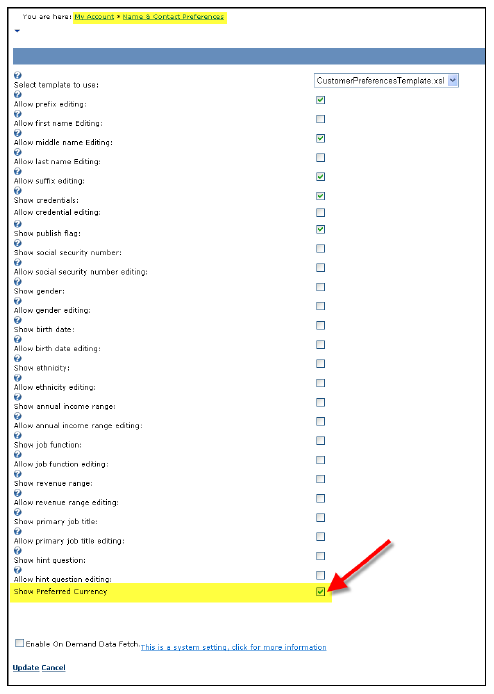
Task: Click help icon above Show credentials
Action: point(18,191)
